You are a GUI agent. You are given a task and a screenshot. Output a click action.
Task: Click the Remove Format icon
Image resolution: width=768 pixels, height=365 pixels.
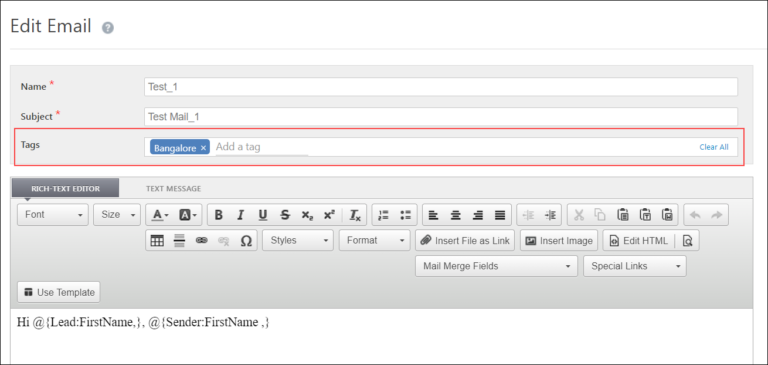(355, 215)
